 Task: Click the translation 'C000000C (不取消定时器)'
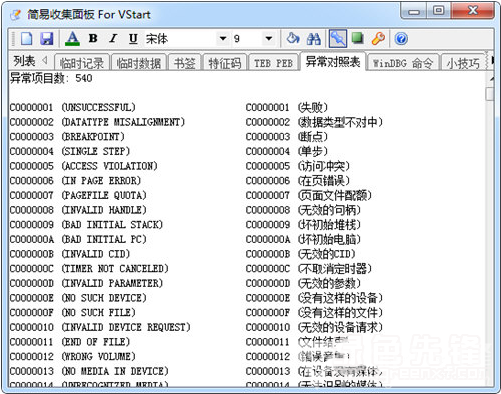[x=309, y=269]
